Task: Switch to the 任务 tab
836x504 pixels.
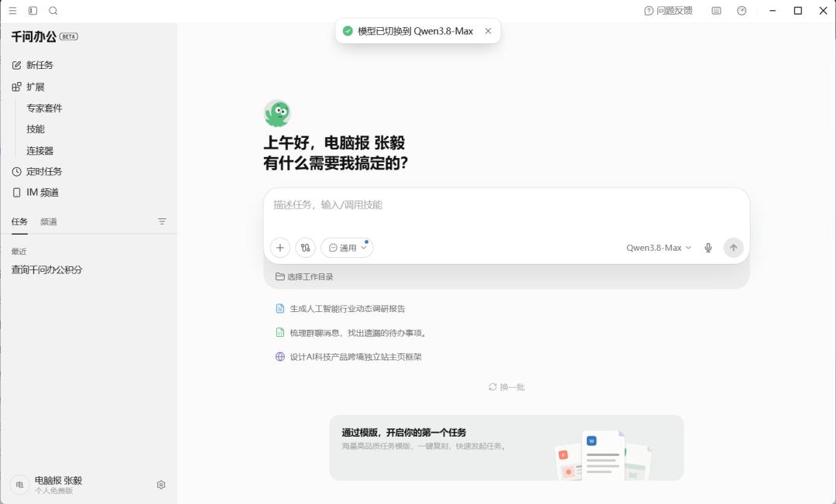Action: [19, 221]
